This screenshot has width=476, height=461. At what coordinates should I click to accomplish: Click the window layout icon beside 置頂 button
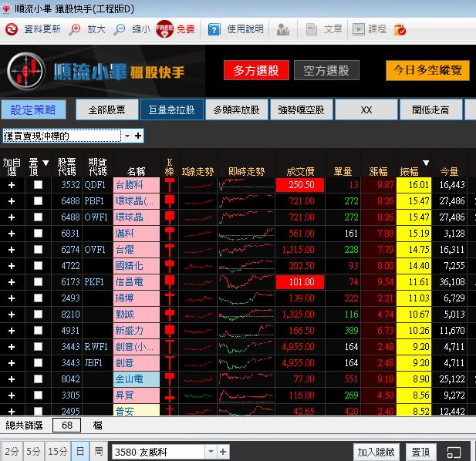click(454, 453)
